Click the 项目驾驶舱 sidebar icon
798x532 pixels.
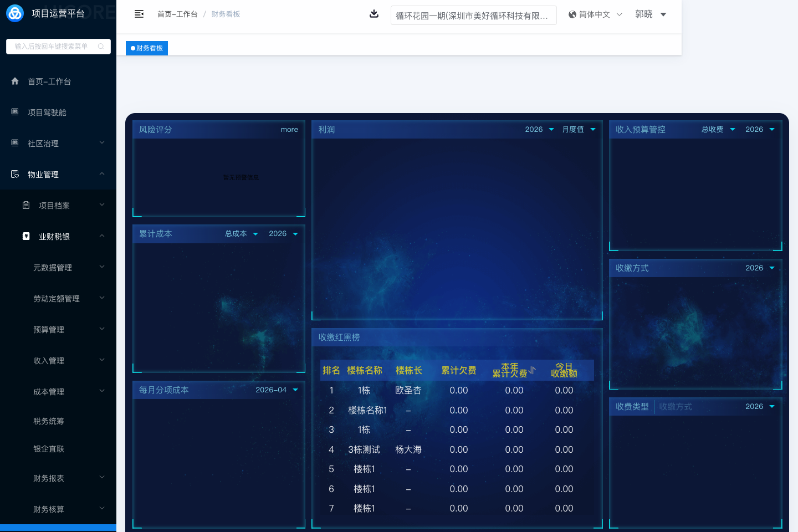(x=15, y=112)
